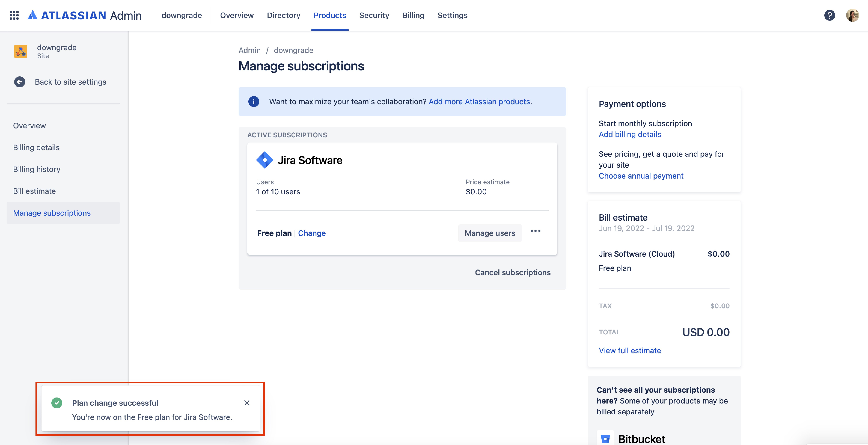Click the "USD 0.00" total amount
The width and height of the screenshot is (868, 445).
click(x=706, y=332)
